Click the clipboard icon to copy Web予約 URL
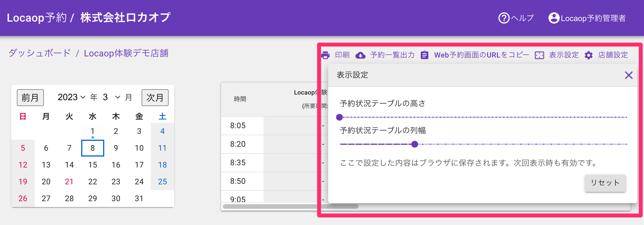 tap(424, 55)
